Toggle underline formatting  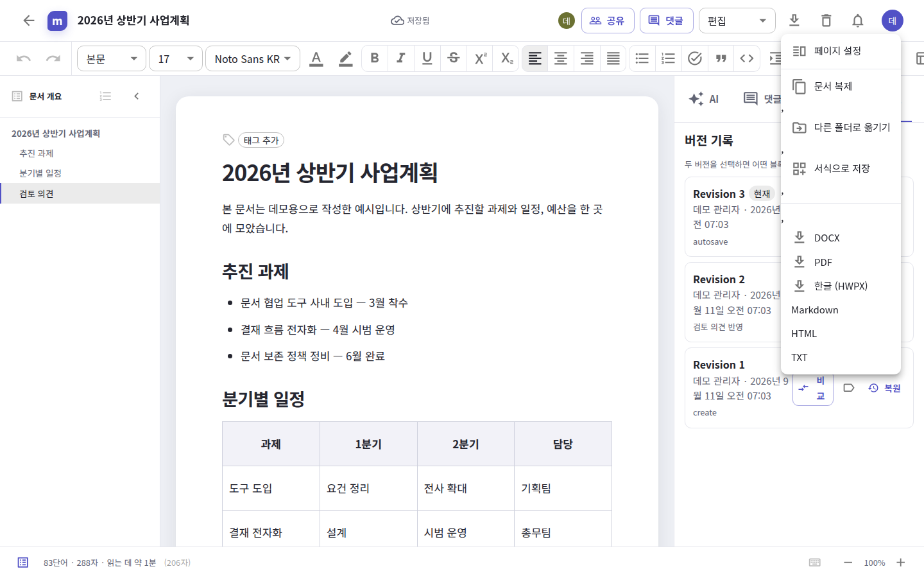coord(427,58)
